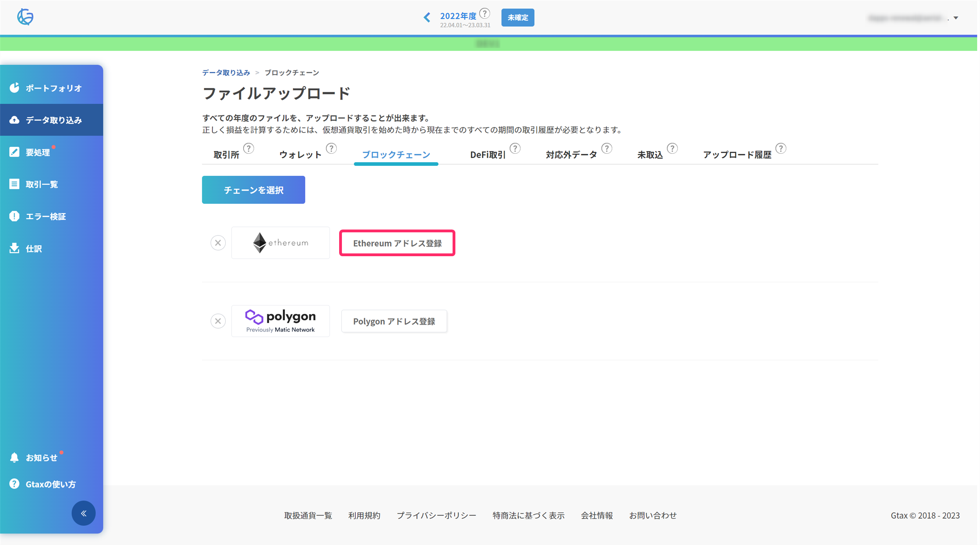Switch to DeFi取引 tab
This screenshot has height=545, width=980.
488,155
